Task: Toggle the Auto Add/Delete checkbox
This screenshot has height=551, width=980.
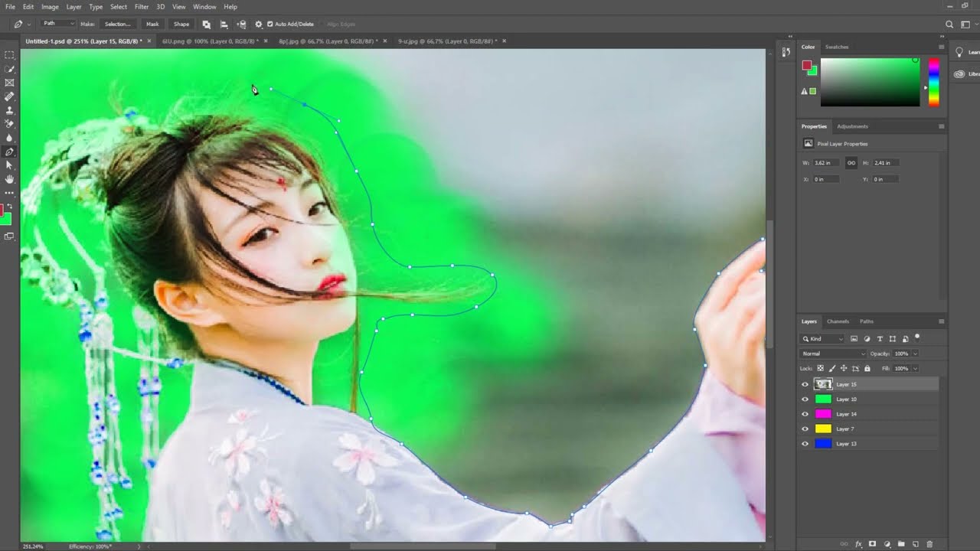Action: 269,24
